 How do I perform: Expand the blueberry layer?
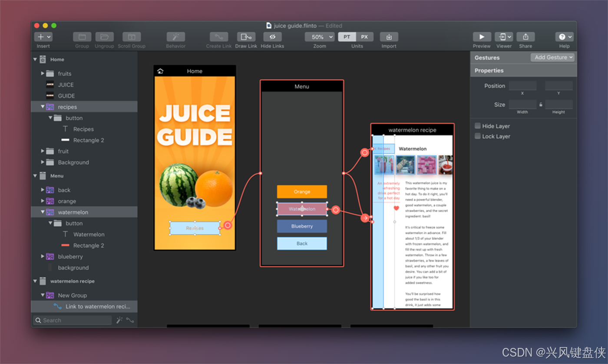click(x=43, y=256)
